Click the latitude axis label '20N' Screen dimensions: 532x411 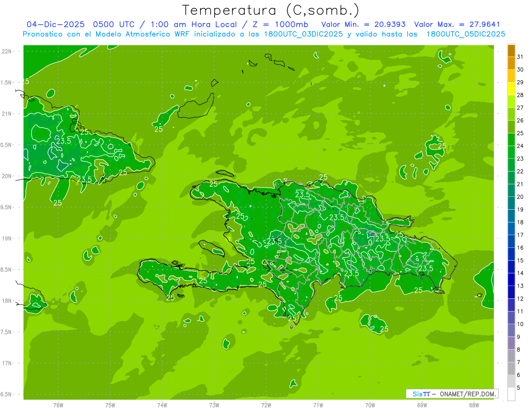tap(7, 176)
